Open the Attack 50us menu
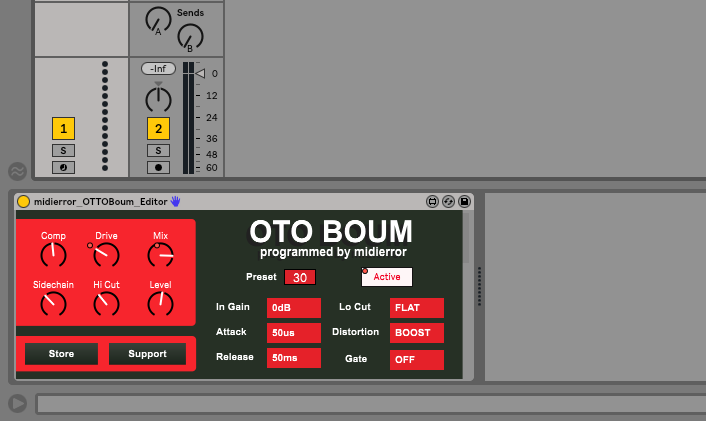Image resolution: width=706 pixels, height=421 pixels. click(293, 333)
